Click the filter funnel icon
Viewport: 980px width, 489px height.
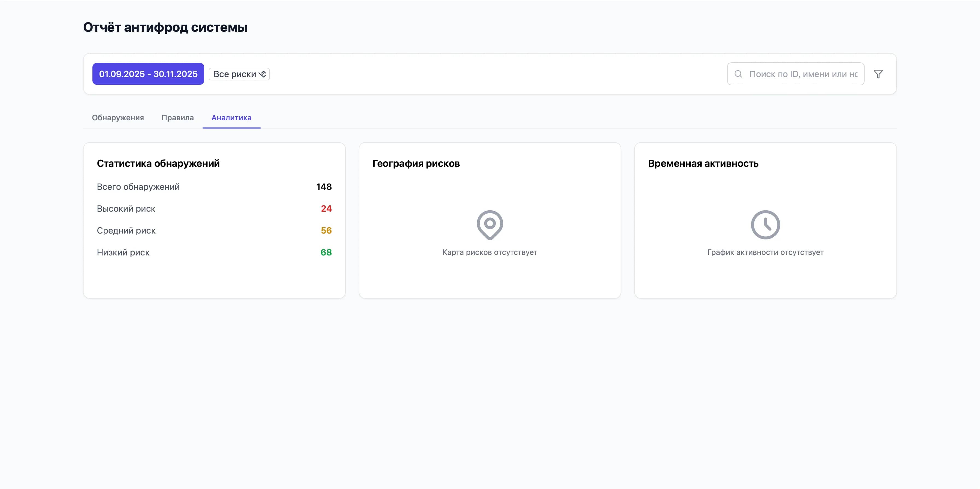[879, 74]
